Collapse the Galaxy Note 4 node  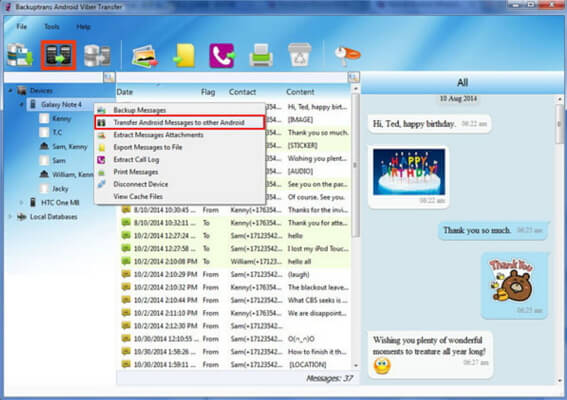coord(21,105)
